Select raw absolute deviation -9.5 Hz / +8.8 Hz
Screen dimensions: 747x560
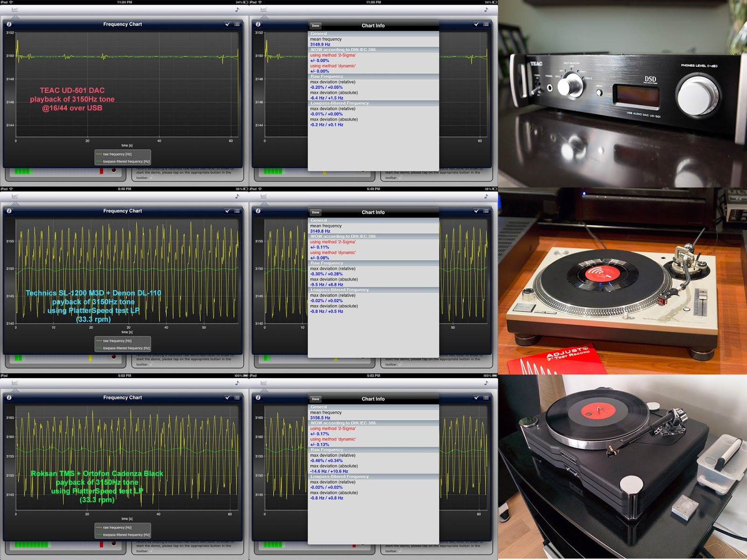click(x=327, y=285)
